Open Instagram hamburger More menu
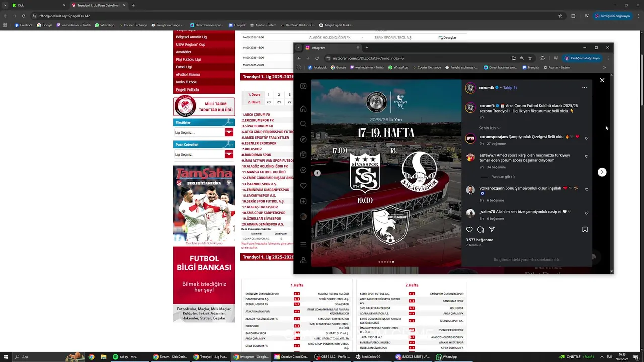The image size is (644, 362). point(303,245)
